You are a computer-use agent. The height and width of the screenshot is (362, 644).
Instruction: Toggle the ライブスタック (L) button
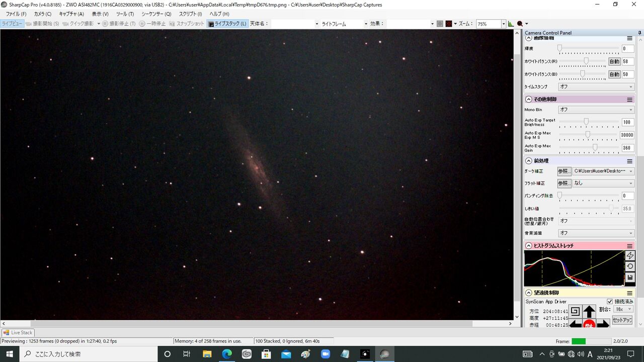(x=227, y=24)
